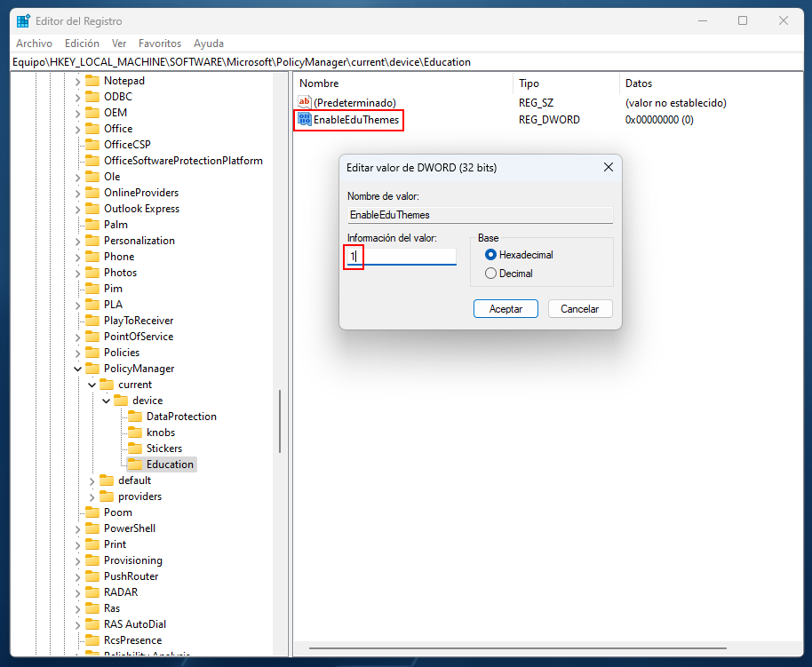The image size is (812, 667).
Task: Expand the default tree node
Action: [x=92, y=481]
